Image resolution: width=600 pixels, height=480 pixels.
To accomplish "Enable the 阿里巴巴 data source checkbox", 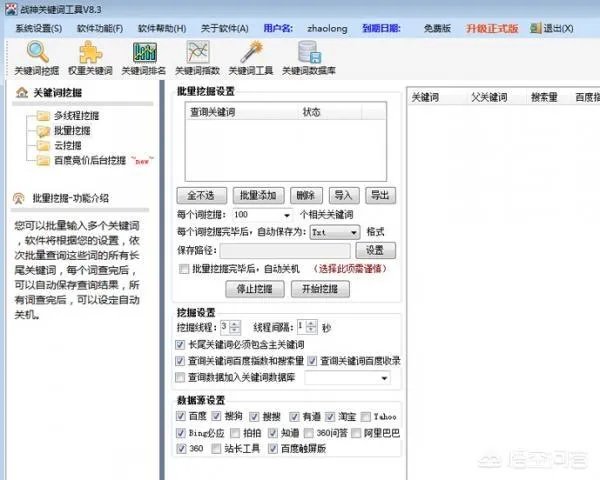I will (x=356, y=433).
